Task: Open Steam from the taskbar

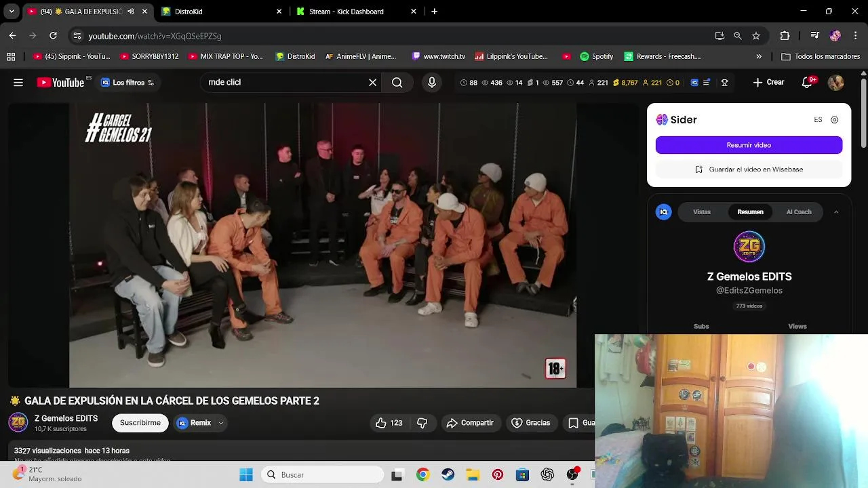Action: 448,475
